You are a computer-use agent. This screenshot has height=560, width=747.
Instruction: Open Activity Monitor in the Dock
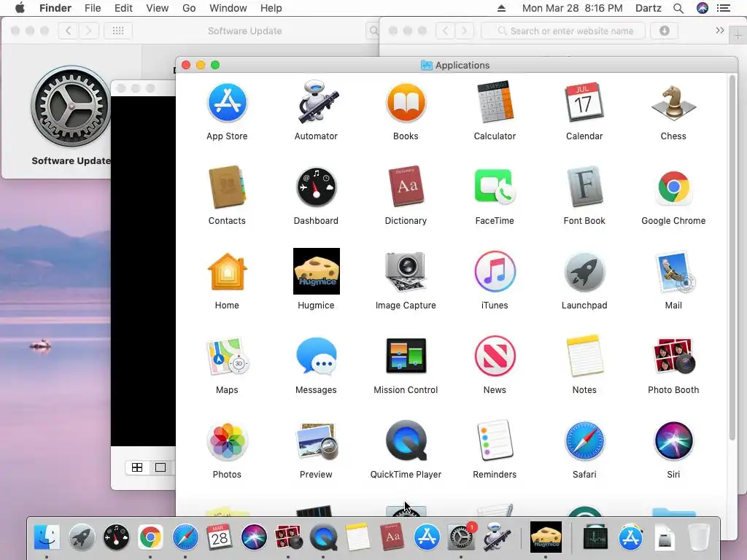(595, 537)
